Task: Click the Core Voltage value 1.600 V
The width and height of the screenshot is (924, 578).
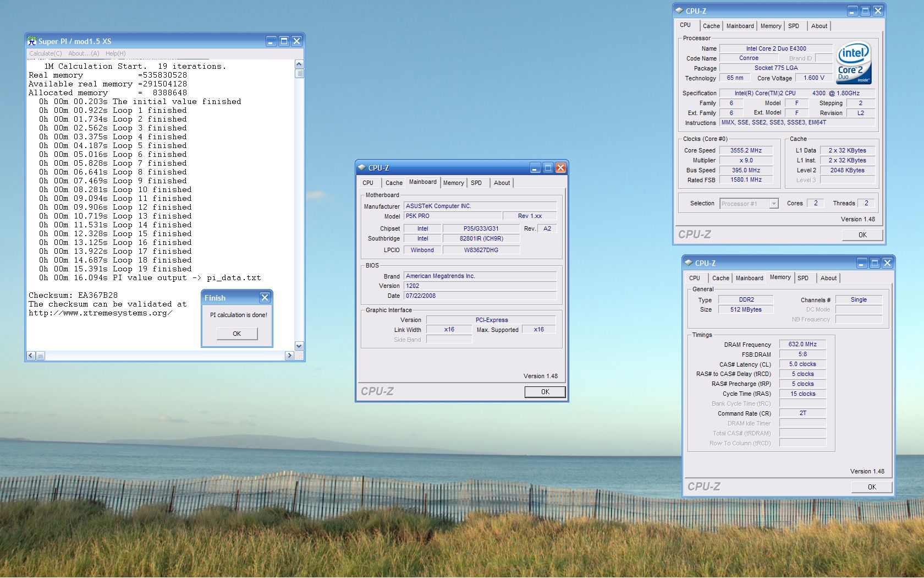Action: coord(814,78)
